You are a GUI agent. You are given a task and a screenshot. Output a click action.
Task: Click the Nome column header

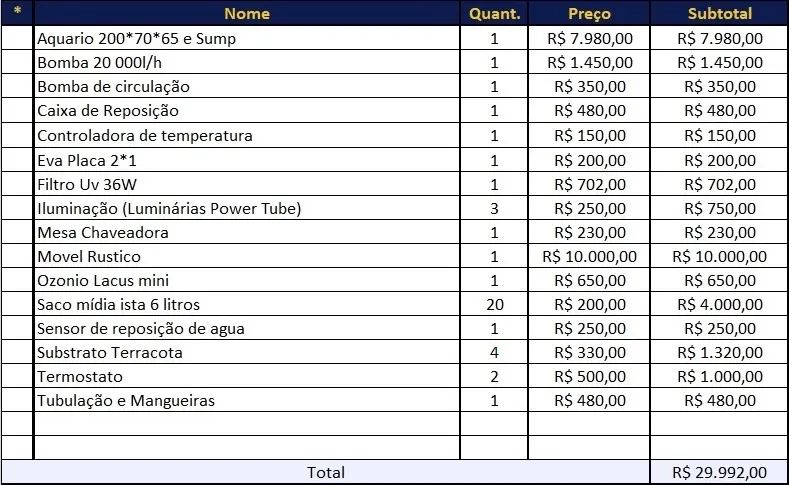tap(247, 14)
